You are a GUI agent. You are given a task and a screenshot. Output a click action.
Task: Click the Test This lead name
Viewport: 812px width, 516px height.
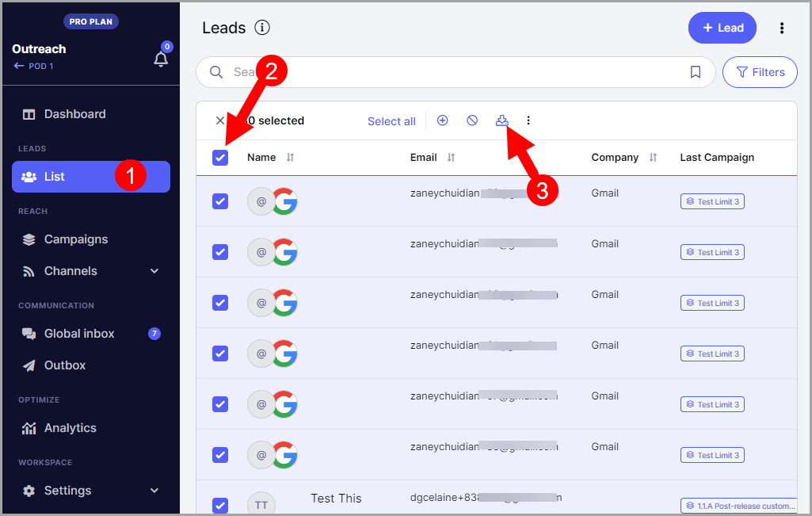point(336,499)
